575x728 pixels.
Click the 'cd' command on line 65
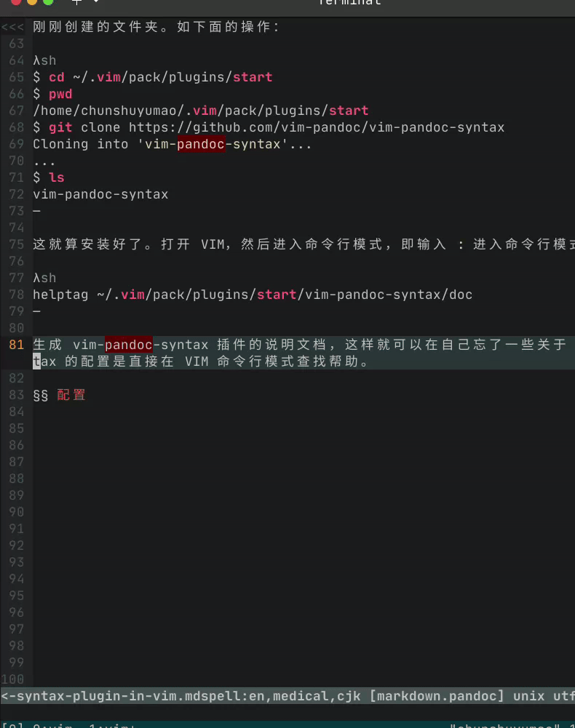(x=56, y=77)
